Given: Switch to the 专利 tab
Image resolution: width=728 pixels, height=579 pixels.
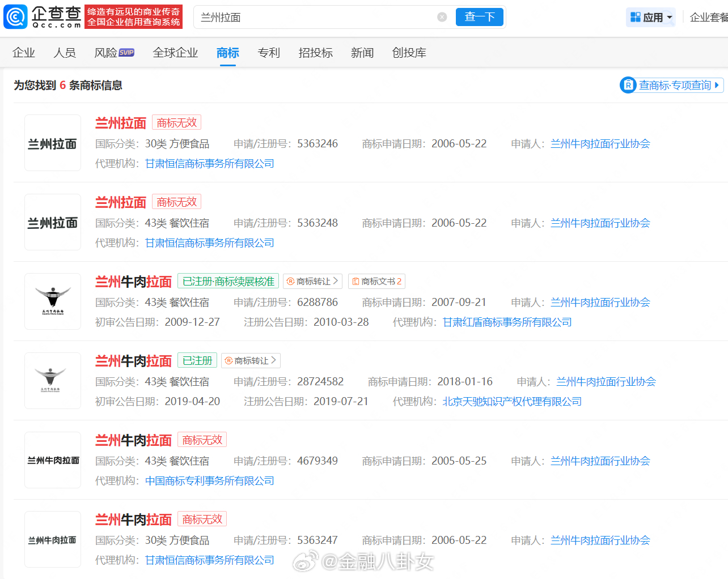Looking at the screenshot, I should coord(269,53).
